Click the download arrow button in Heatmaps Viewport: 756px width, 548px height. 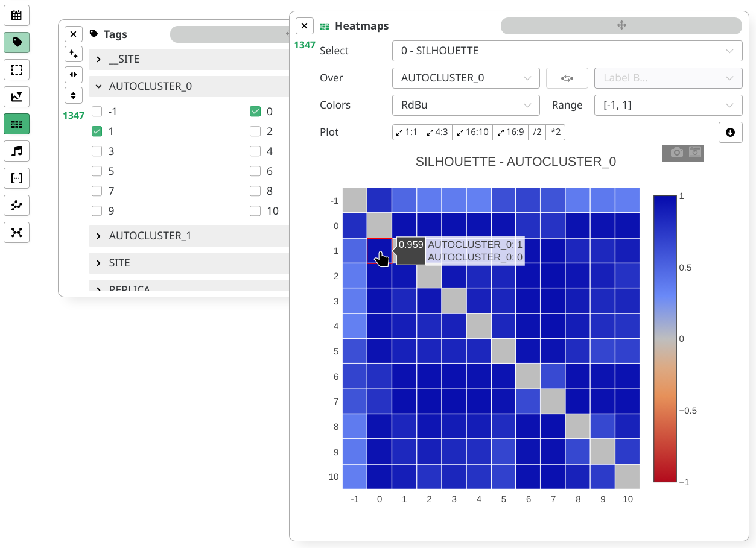coord(730,132)
